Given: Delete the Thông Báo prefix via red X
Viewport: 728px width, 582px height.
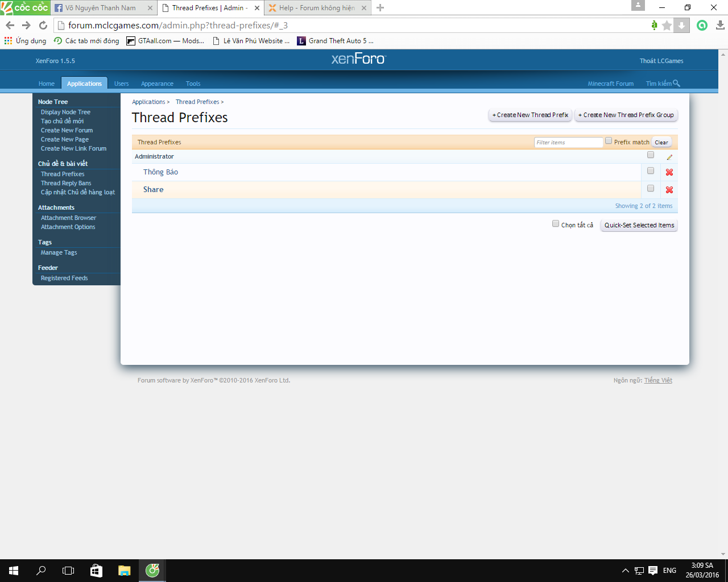Looking at the screenshot, I should click(x=669, y=172).
